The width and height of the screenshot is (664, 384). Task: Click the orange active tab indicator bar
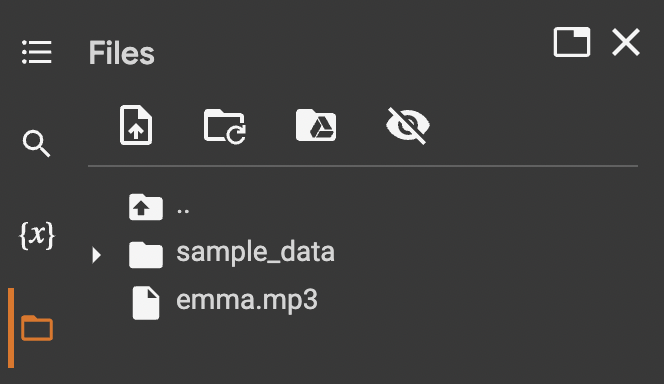point(11,328)
